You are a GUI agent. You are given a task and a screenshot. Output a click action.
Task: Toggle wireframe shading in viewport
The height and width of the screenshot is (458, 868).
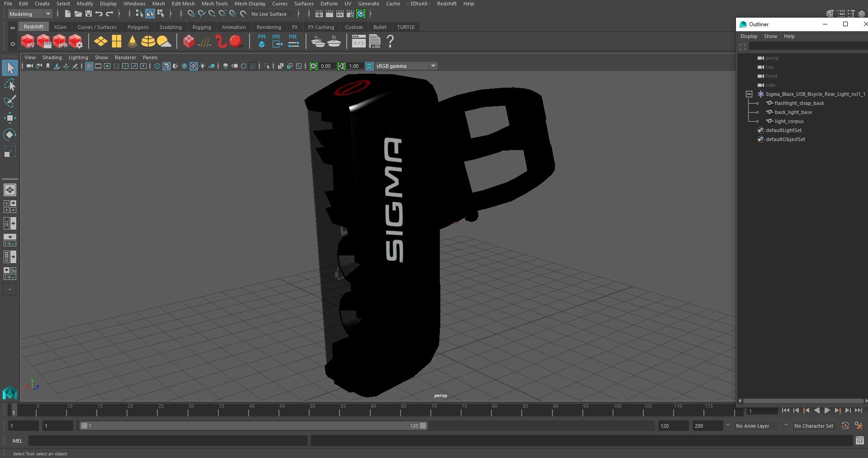tap(157, 66)
